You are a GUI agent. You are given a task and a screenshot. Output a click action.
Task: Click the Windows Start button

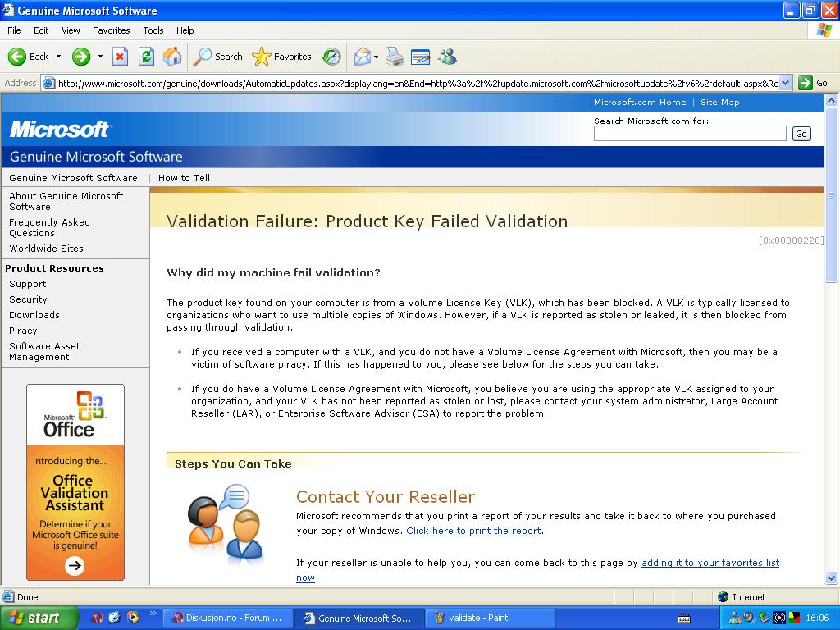click(x=39, y=619)
